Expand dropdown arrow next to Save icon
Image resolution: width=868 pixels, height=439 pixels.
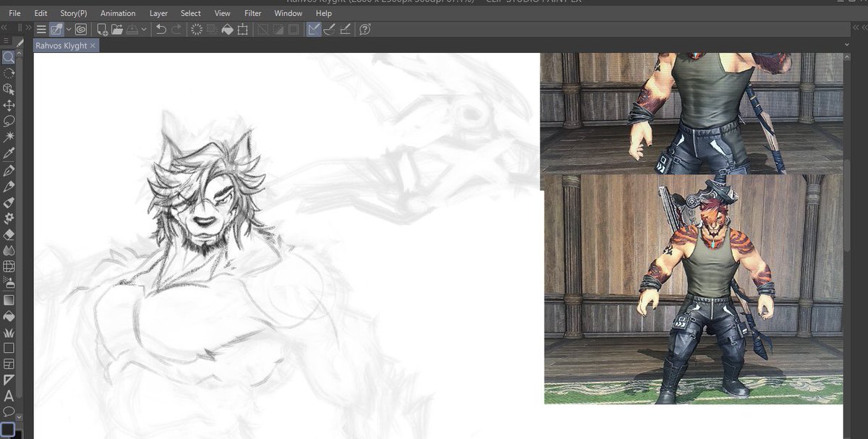(x=144, y=30)
